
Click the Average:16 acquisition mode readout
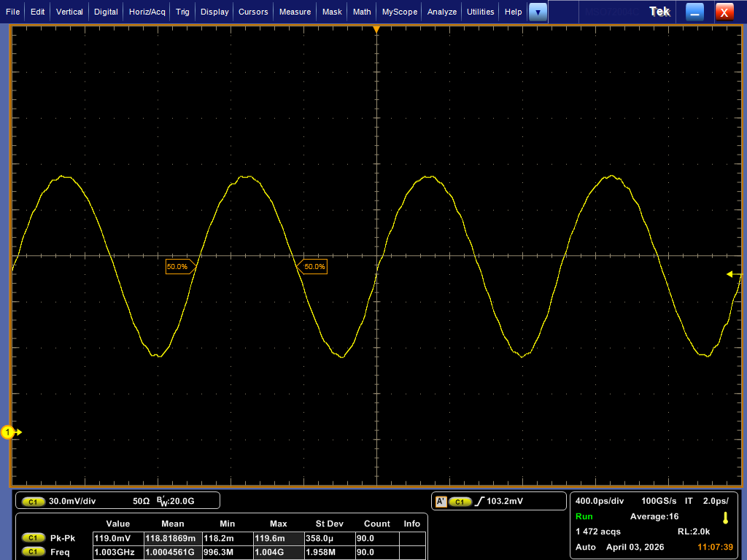click(x=654, y=517)
